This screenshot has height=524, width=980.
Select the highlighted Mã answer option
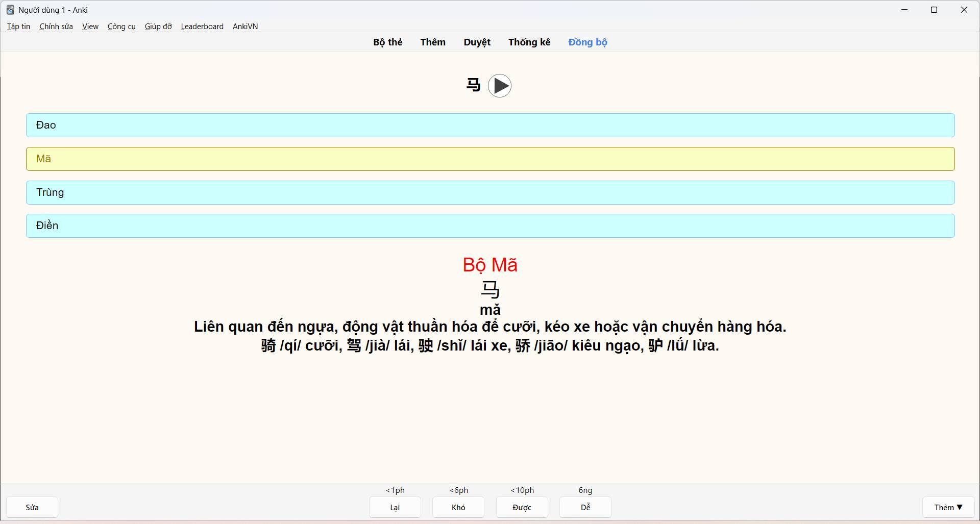(491, 159)
